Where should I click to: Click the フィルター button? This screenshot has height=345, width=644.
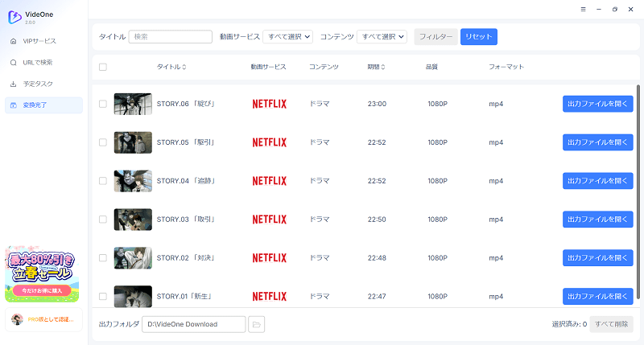(x=436, y=36)
